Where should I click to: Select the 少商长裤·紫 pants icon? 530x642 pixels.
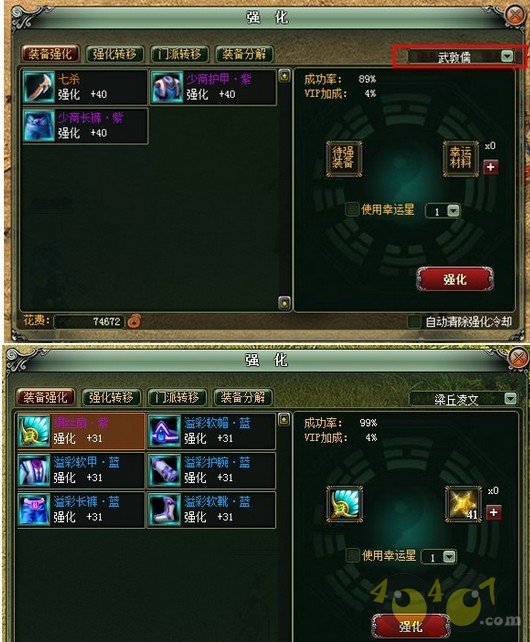tap(39, 126)
